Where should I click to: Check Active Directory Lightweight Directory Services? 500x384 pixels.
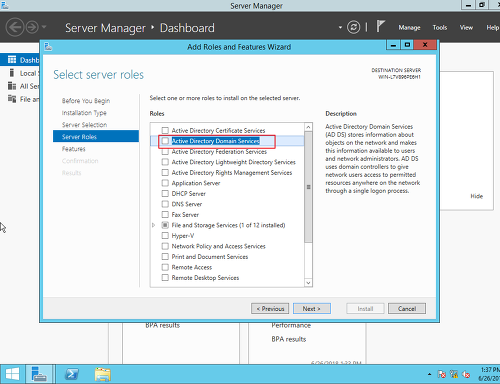[165, 162]
